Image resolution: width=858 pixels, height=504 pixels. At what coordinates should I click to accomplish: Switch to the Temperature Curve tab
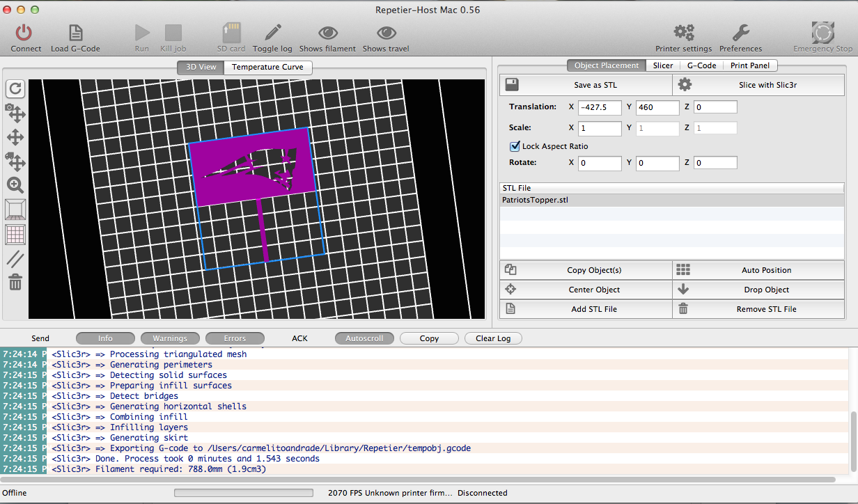click(x=268, y=68)
